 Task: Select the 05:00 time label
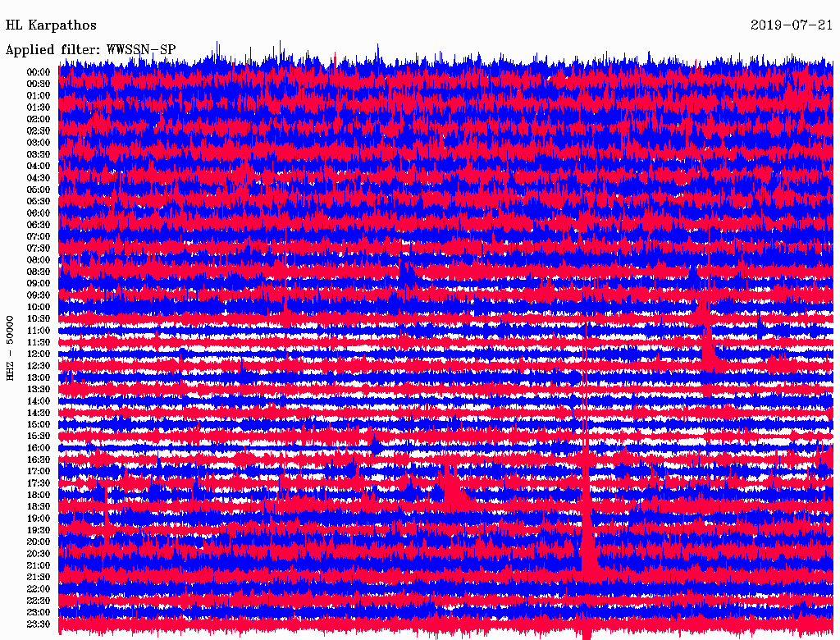(39, 190)
